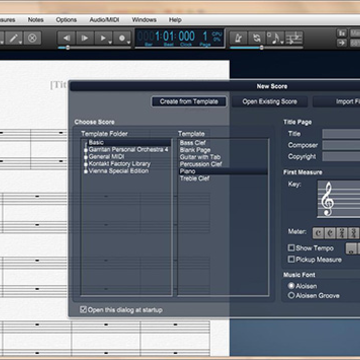The width and height of the screenshot is (360, 360).
Task: Open the Windows menu
Action: click(x=144, y=20)
